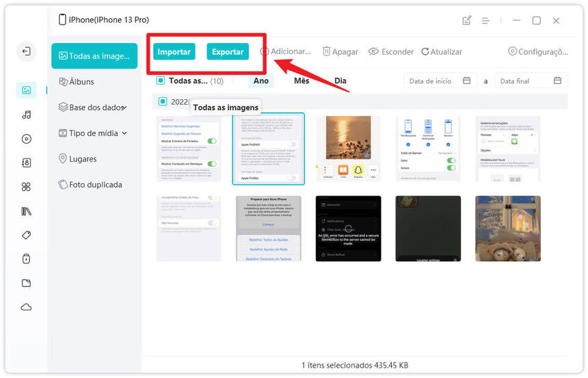Screen dimensions: 588x378
Task: Open Contacts icon in left sidebar
Action: click(x=26, y=163)
